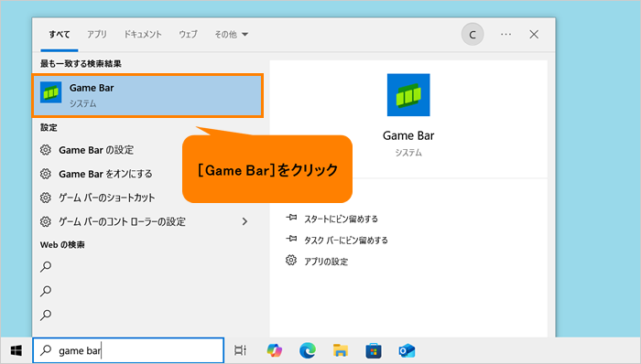Launch Outlook from the taskbar

(x=407, y=350)
